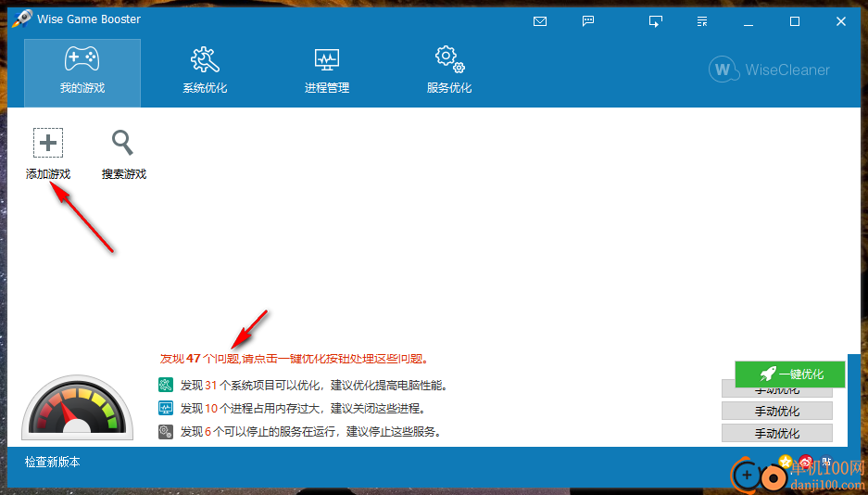Click the 搜索游戏 magnifier icon

pos(123,143)
